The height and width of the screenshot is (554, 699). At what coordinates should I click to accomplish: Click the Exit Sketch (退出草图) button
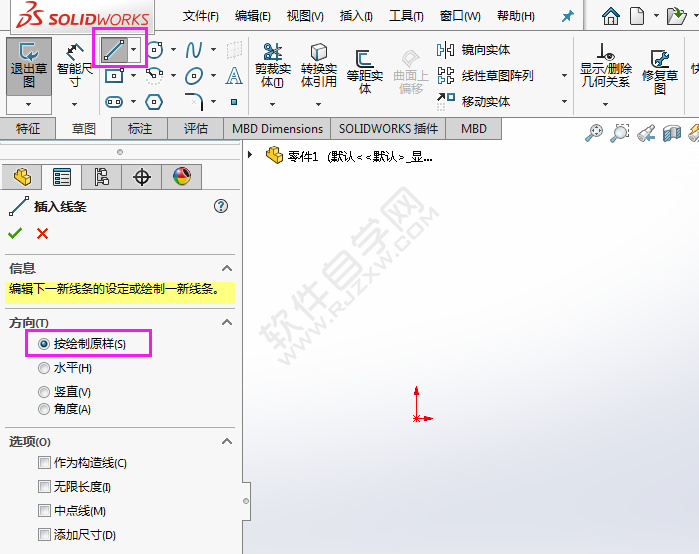(x=29, y=66)
